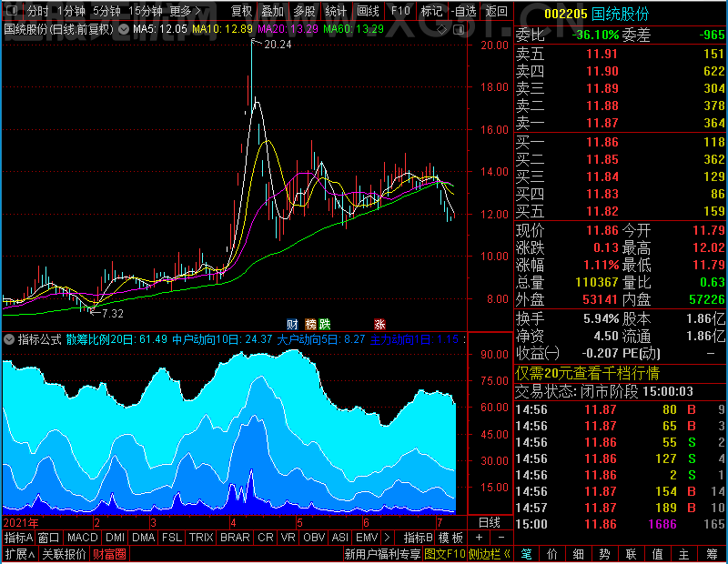Click the 榜 marker on the K-line chart
The image size is (728, 564).
click(310, 324)
